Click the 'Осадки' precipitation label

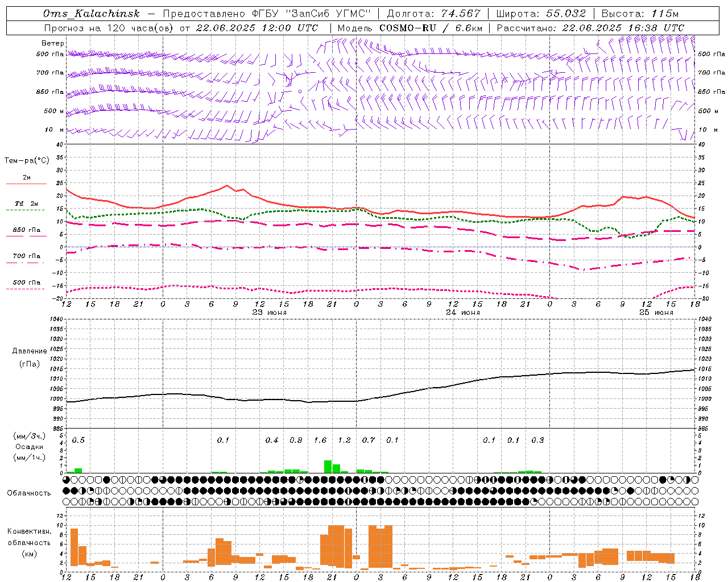29,447
